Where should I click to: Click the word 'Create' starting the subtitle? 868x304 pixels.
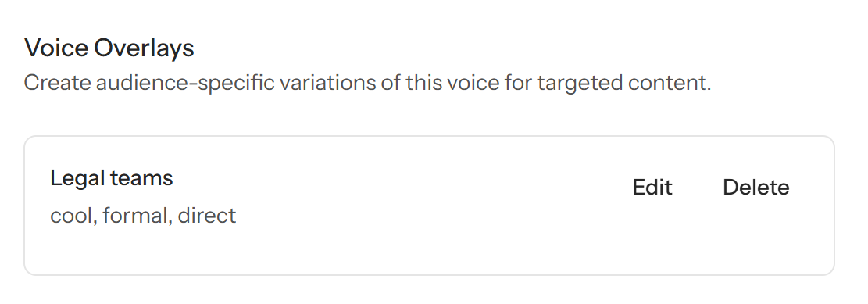point(58,83)
